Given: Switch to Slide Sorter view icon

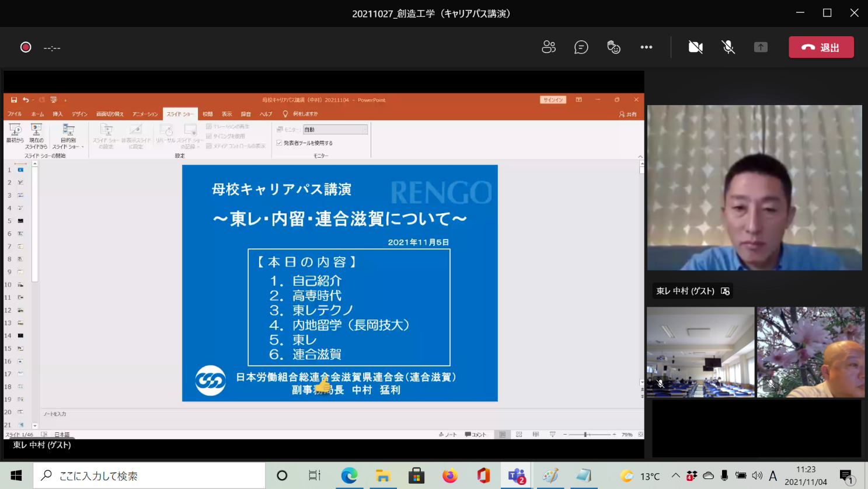Looking at the screenshot, I should tap(519, 435).
